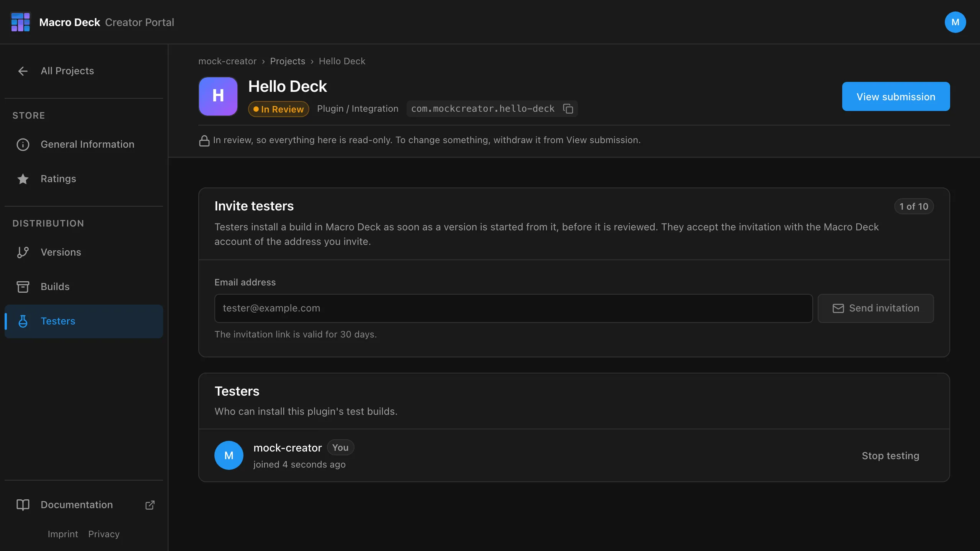Click the com.mockcreator.hello-deck identifier text
Screen dimensions: 980x551
[x=483, y=109]
